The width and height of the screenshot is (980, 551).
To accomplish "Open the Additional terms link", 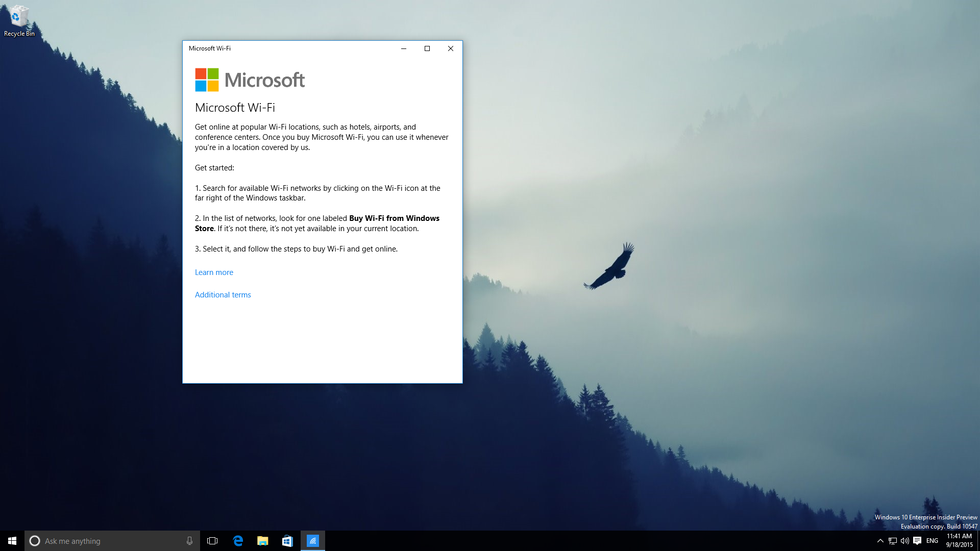I will [x=223, y=295].
